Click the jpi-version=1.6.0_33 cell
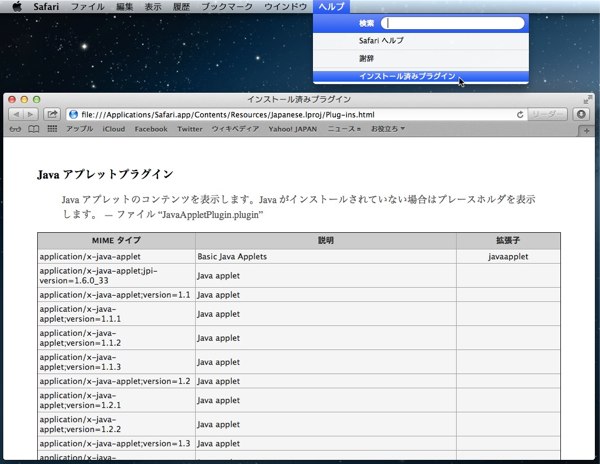The width and height of the screenshot is (600, 464). (x=116, y=275)
